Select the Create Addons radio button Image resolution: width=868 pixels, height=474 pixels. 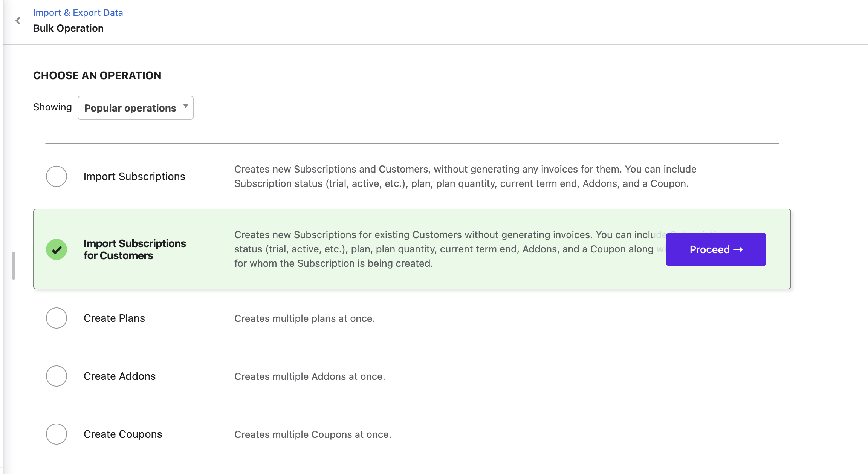pos(57,376)
